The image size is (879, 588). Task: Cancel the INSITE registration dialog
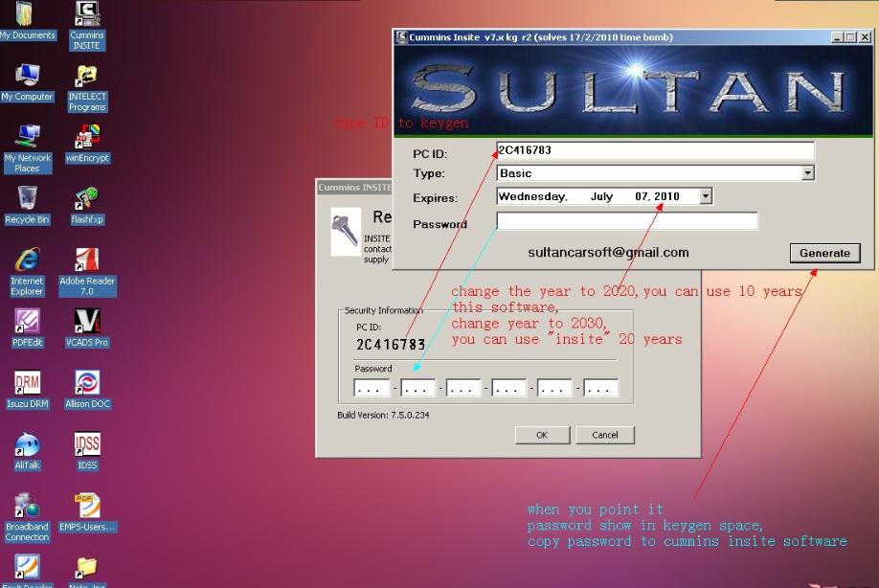(x=605, y=435)
